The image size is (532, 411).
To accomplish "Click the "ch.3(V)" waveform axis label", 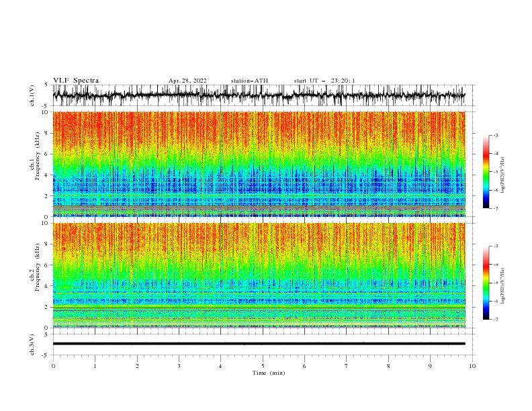I will click(32, 345).
